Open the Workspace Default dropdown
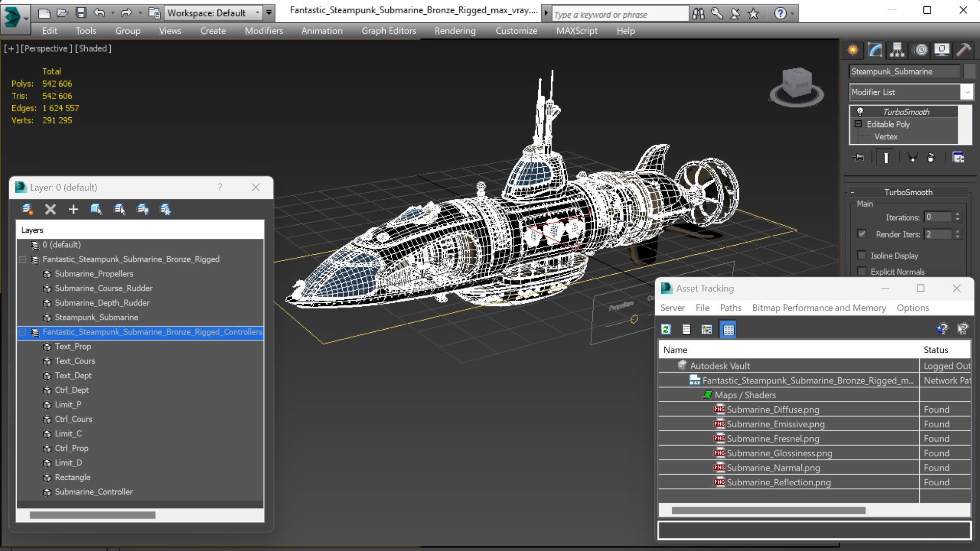 pos(214,13)
